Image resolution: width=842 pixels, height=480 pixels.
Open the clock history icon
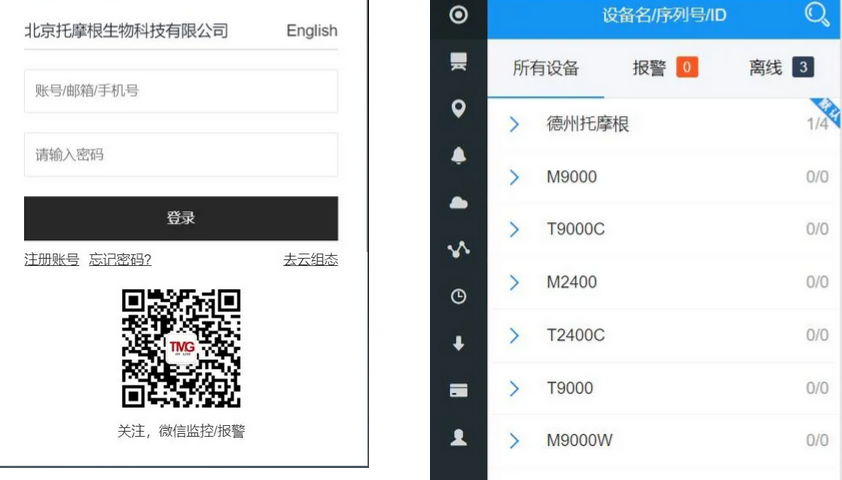(x=459, y=297)
